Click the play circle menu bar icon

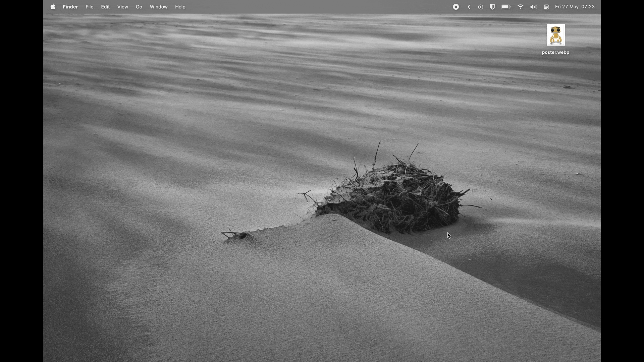481,7
